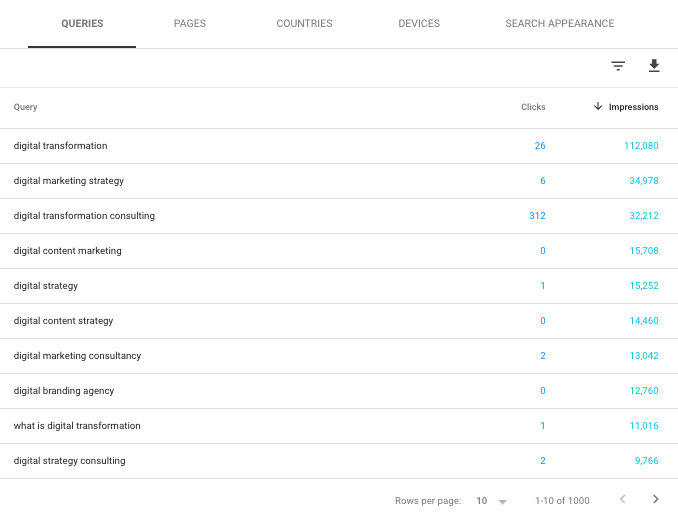
Task: Click the Query column header
Action: click(26, 107)
